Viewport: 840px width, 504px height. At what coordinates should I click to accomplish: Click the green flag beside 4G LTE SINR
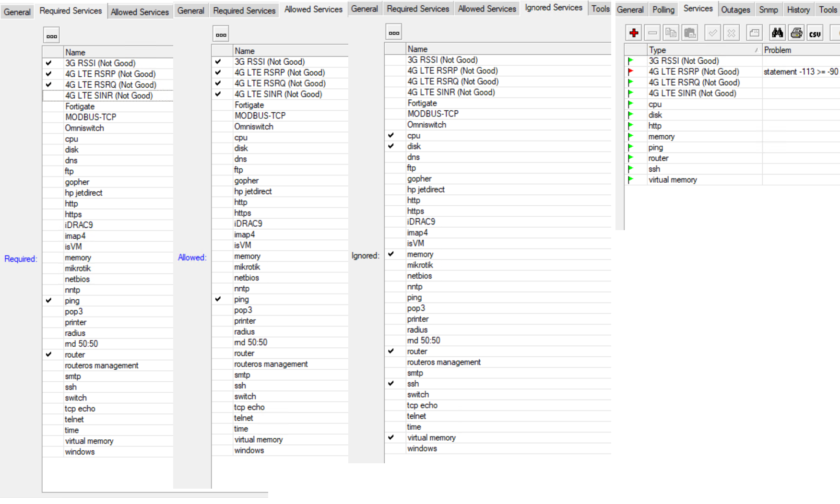pyautogui.click(x=630, y=93)
